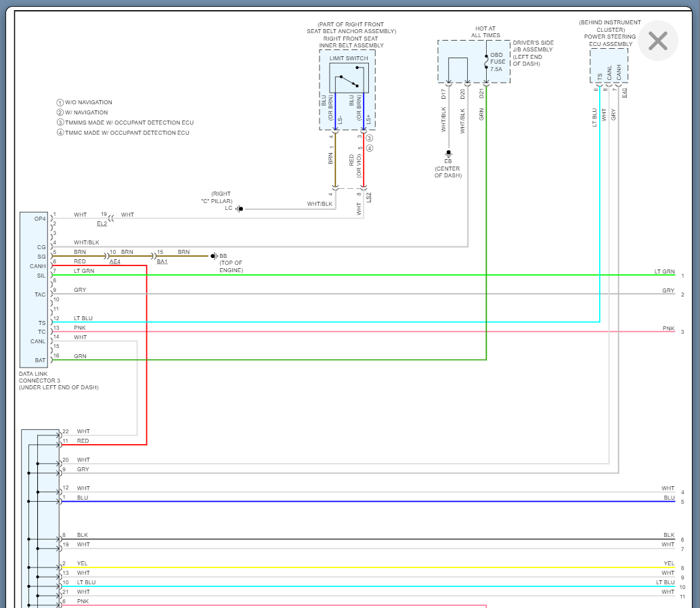Click the E40 connector label
This screenshot has height=608, width=700.
[624, 91]
